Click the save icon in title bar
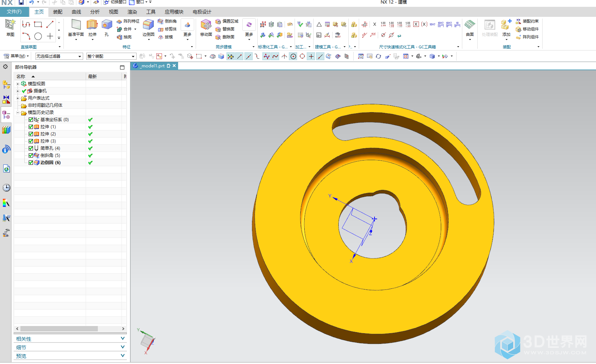Viewport: 596px width, 364px height. click(x=21, y=2)
